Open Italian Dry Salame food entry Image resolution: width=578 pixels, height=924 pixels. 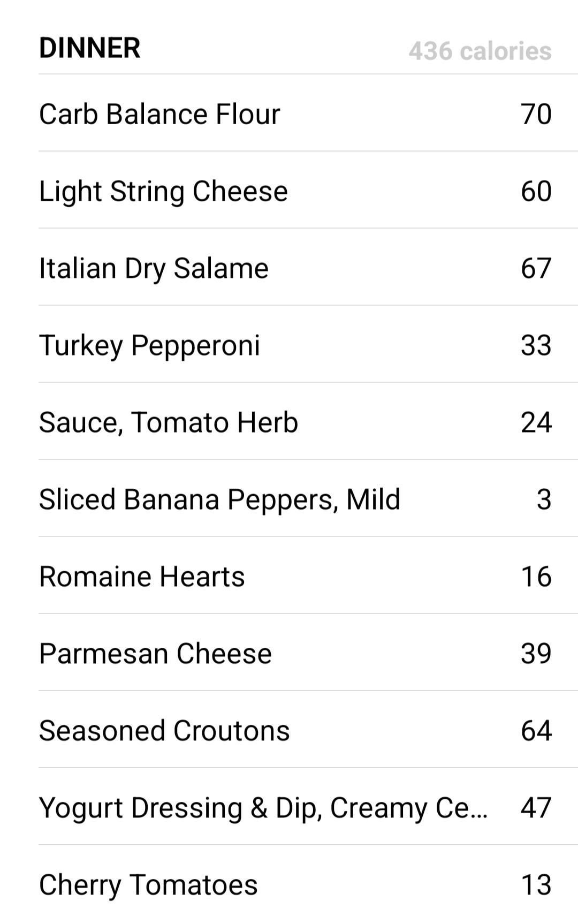(x=308, y=267)
